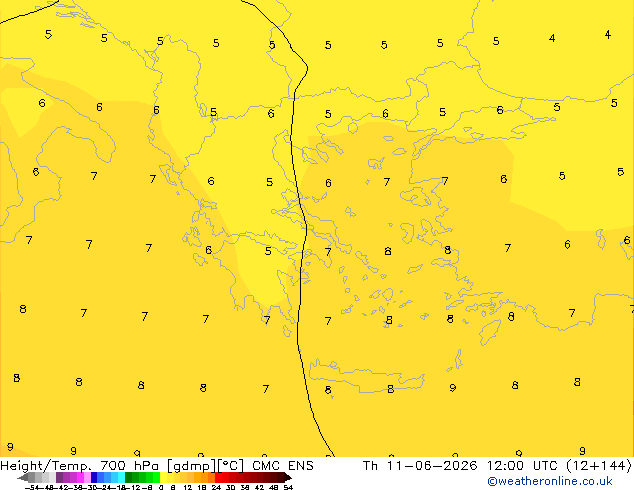
Task: Click the '-54' legend scale value
Action: tap(34, 487)
